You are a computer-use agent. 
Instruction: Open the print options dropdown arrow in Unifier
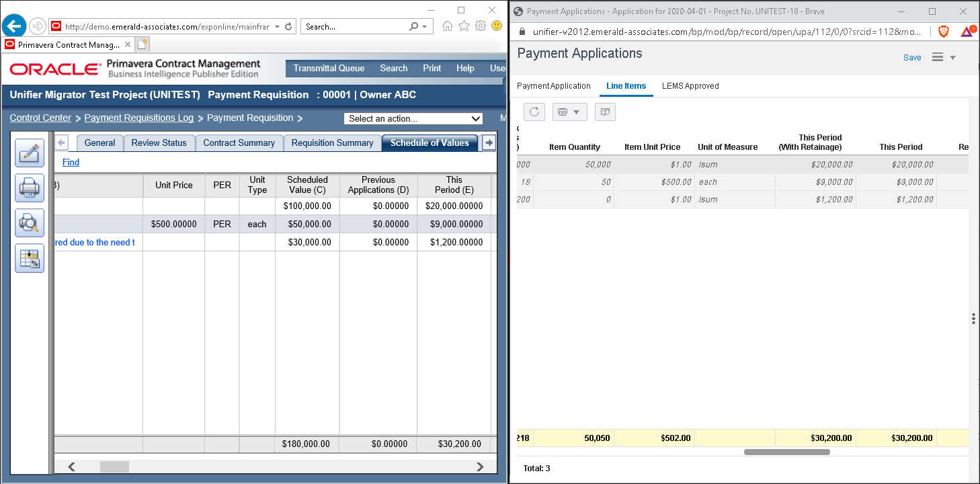pos(577,112)
